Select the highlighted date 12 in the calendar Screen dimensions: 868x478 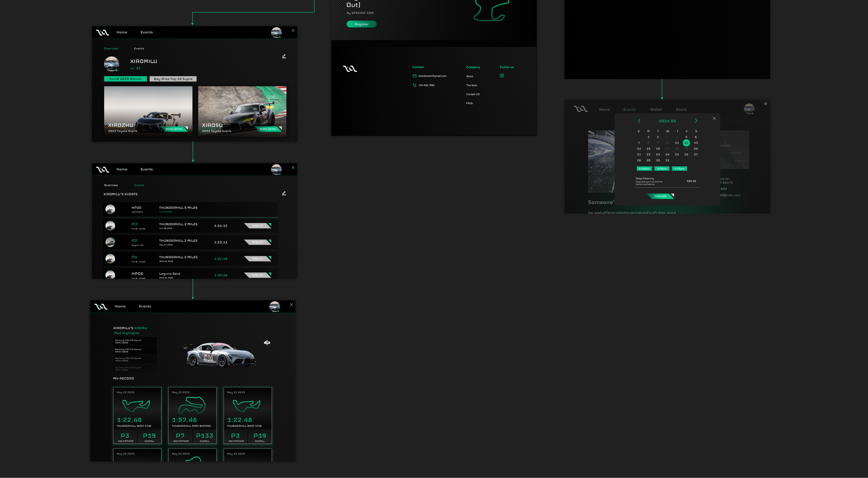686,143
